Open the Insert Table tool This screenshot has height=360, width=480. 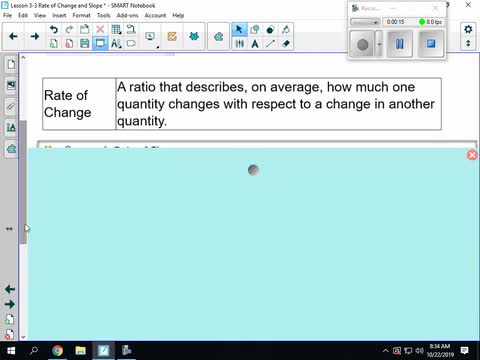tap(116, 29)
